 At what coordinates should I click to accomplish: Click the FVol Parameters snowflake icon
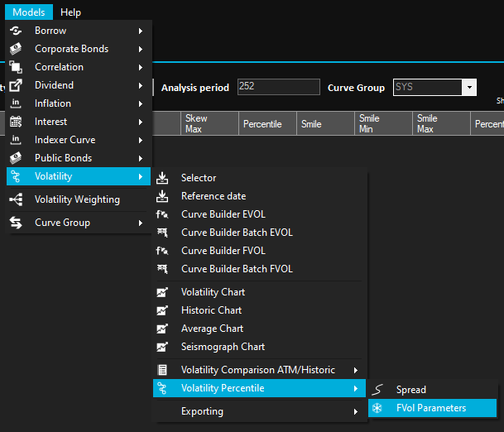click(377, 408)
